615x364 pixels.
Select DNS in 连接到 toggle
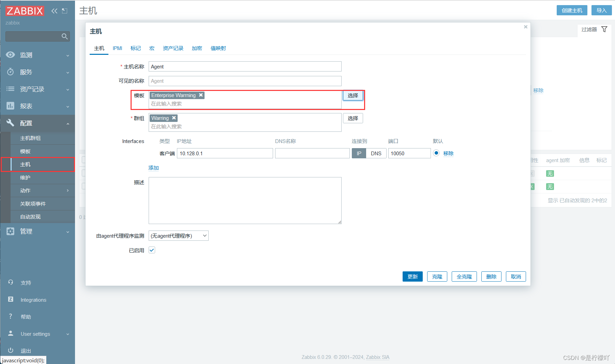coord(376,153)
